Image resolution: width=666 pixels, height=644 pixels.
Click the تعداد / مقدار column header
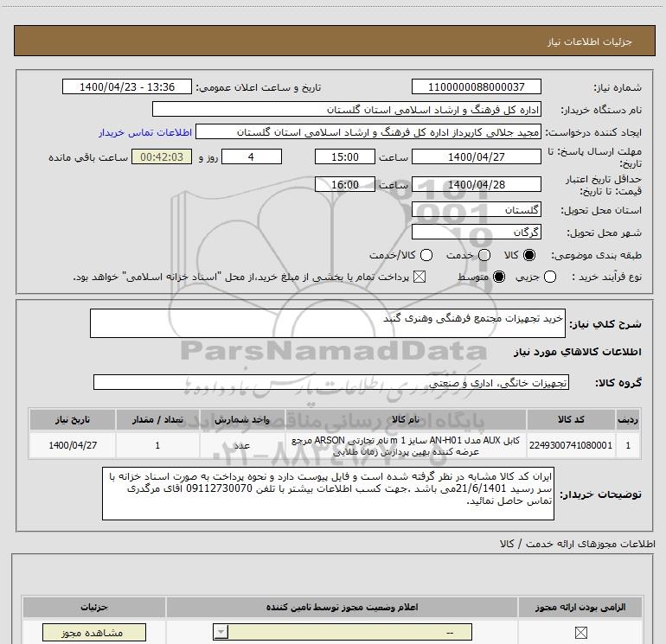click(x=157, y=419)
